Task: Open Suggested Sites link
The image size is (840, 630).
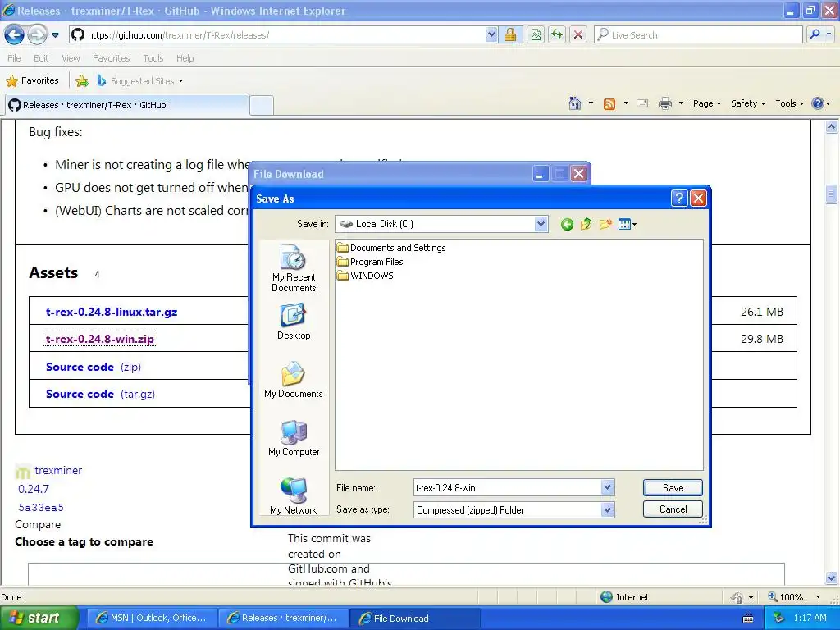Action: pos(139,81)
